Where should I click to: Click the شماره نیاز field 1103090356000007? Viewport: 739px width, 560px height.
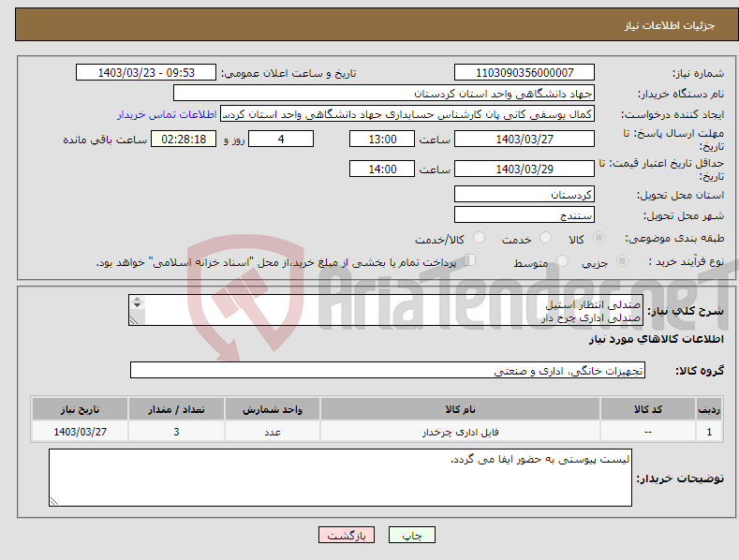(x=525, y=73)
